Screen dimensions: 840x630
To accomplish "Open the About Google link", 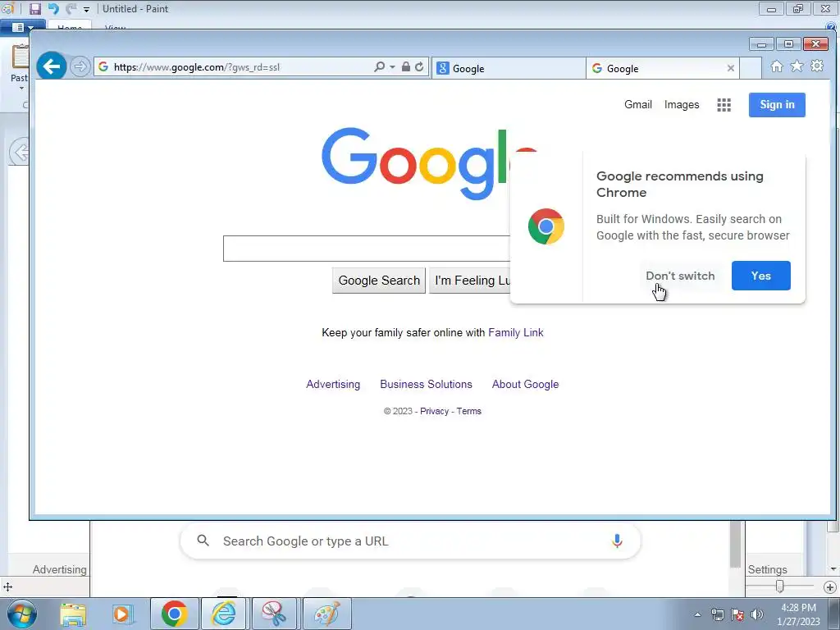I will pyautogui.click(x=525, y=384).
